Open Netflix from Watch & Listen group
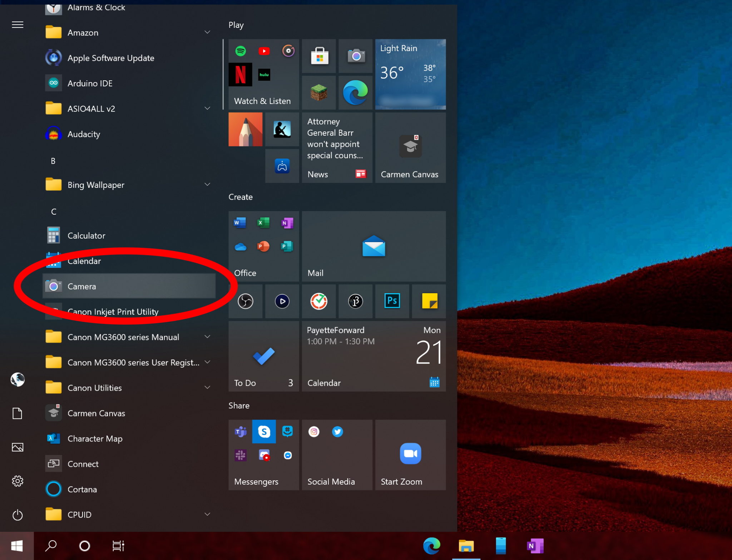The image size is (732, 560). (240, 75)
